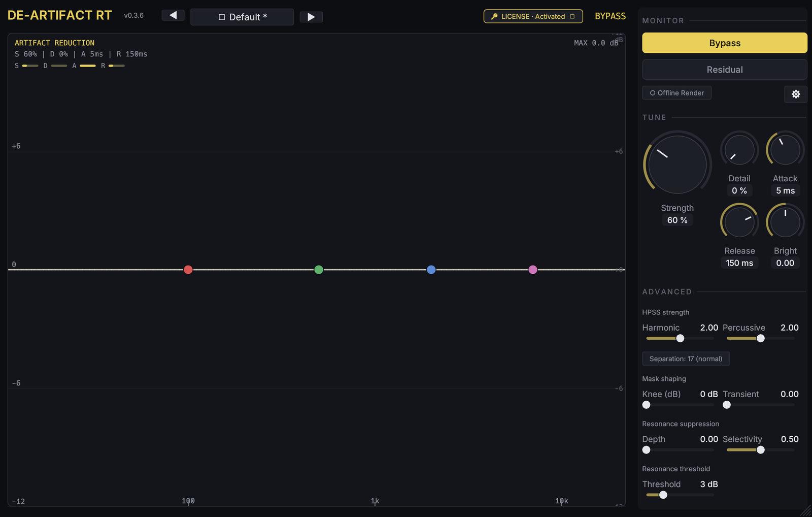Click the resonance Depth slider handle
Image resolution: width=812 pixels, height=517 pixels.
646,450
